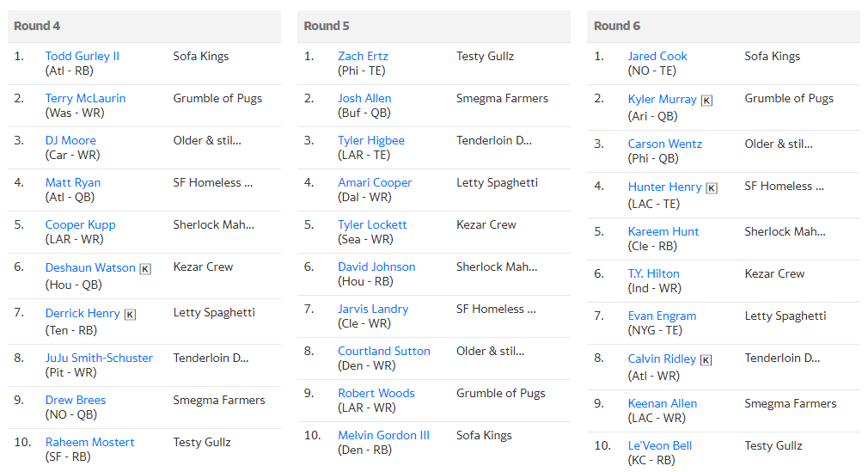Viewport: 868px width, 472px height.
Task: Open Kareem Hunt's player link
Action: coord(663,231)
